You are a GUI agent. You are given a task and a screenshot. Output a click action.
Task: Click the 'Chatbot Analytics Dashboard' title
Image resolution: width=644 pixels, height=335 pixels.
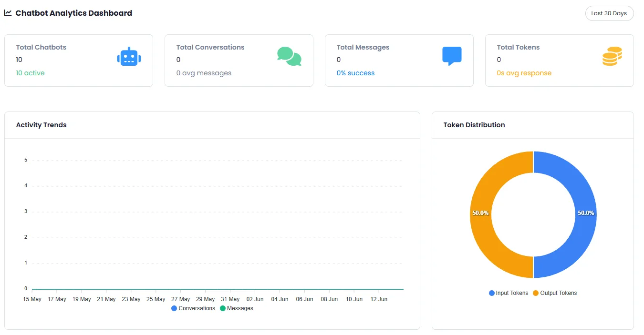74,13
